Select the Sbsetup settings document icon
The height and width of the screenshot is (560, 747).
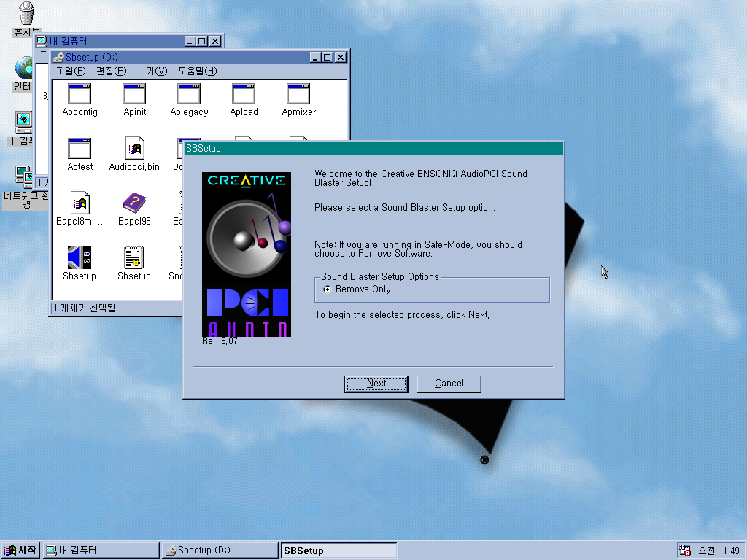[x=134, y=257]
